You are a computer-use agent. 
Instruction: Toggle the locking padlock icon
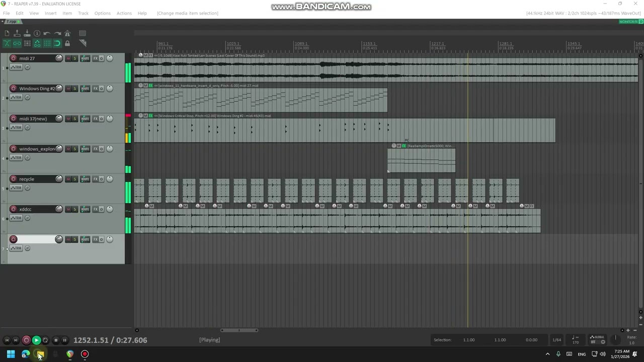pyautogui.click(x=67, y=44)
